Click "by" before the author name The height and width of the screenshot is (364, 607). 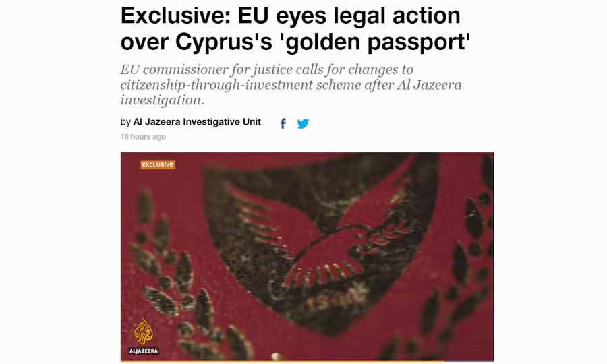point(125,122)
